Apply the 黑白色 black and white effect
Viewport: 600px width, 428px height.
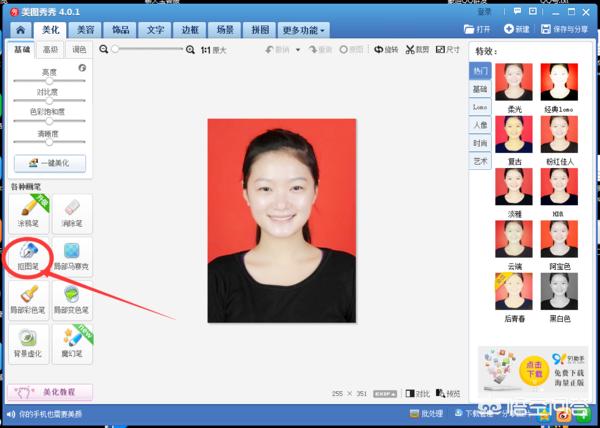point(559,291)
